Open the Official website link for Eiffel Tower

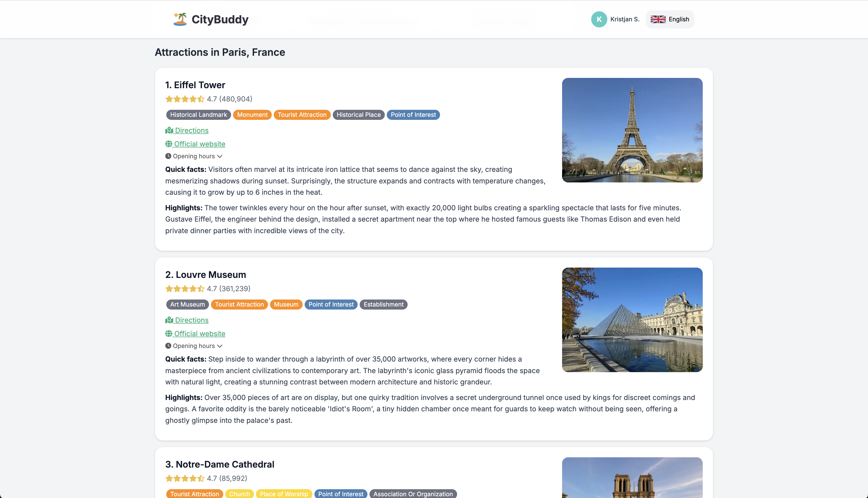[x=200, y=144]
